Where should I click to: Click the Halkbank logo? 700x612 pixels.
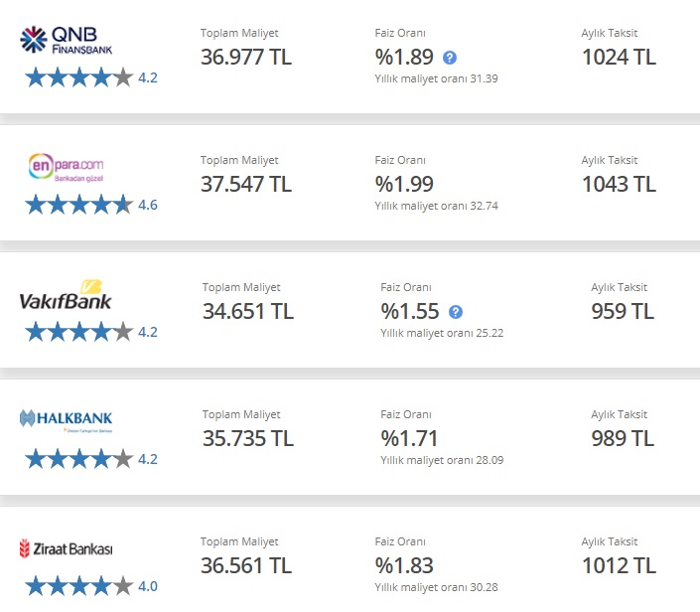point(67,421)
